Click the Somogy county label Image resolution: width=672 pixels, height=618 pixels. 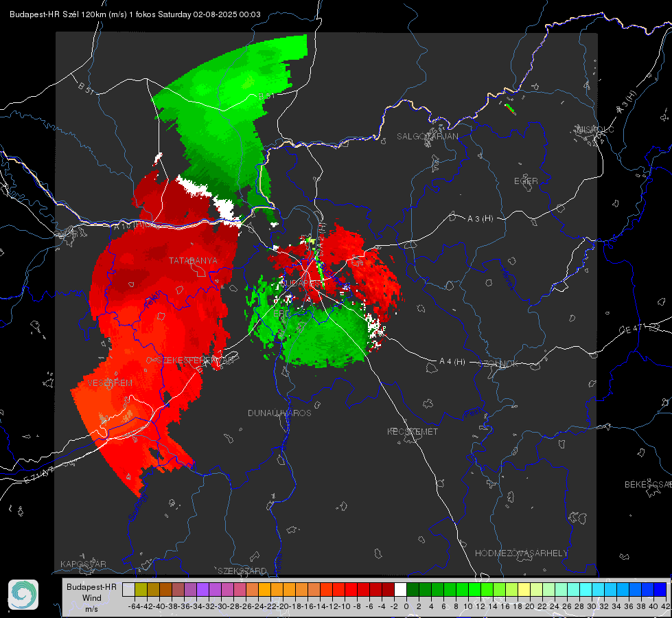137,507
